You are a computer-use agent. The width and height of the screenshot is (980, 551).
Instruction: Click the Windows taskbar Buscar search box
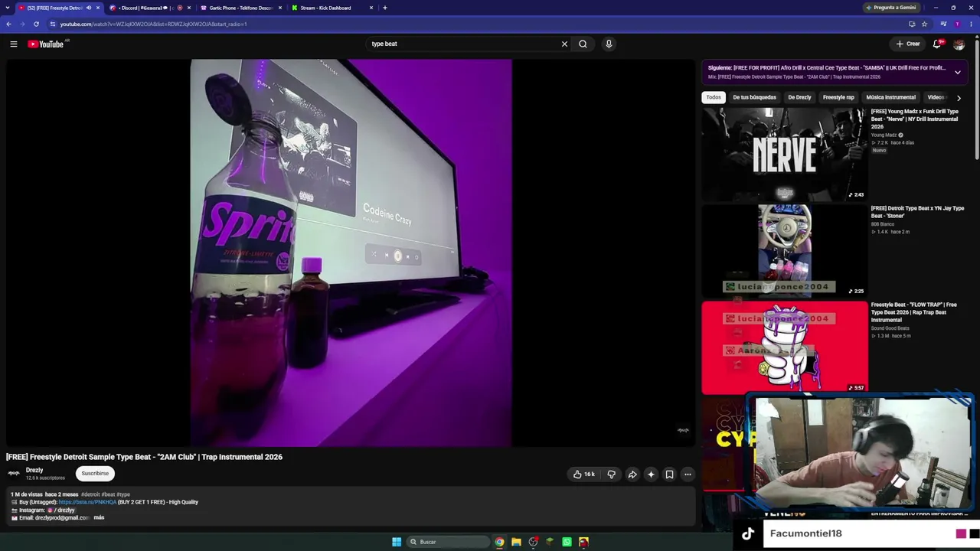coord(447,542)
